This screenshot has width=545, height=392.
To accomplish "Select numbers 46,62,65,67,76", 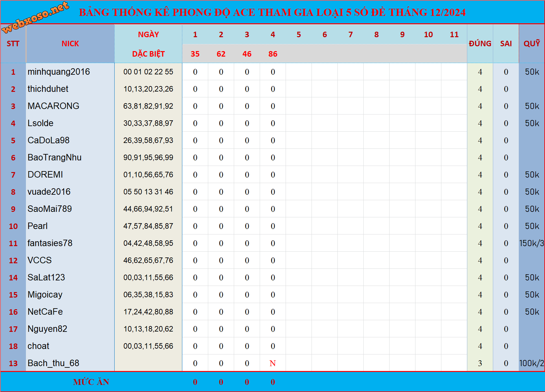I will [x=148, y=260].
